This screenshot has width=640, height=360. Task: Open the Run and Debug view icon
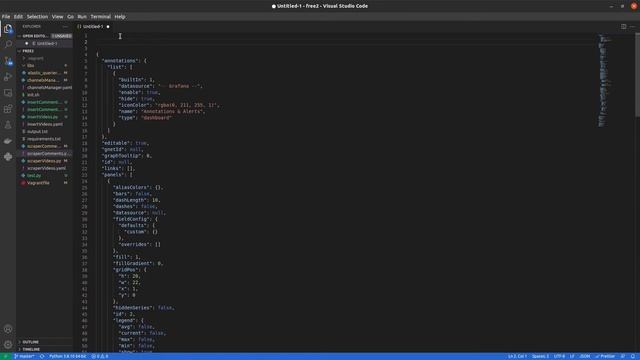coord(8,77)
